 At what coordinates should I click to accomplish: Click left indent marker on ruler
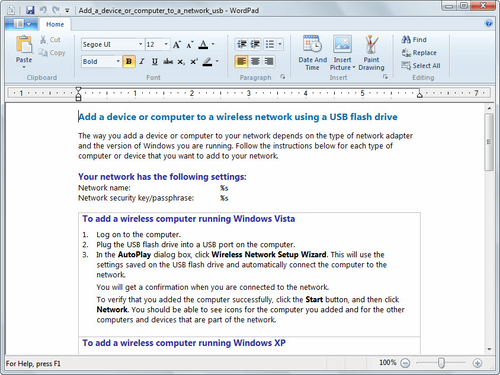pyautogui.click(x=78, y=94)
